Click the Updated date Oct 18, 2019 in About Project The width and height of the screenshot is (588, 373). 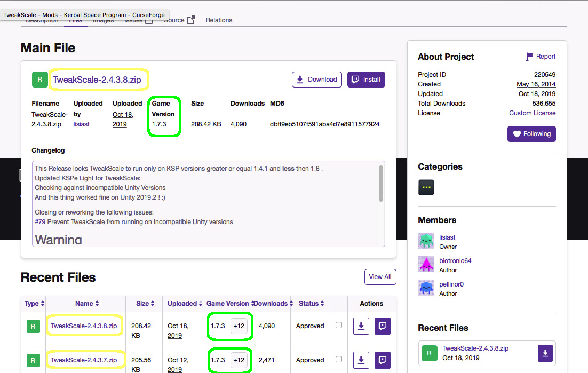537,94
